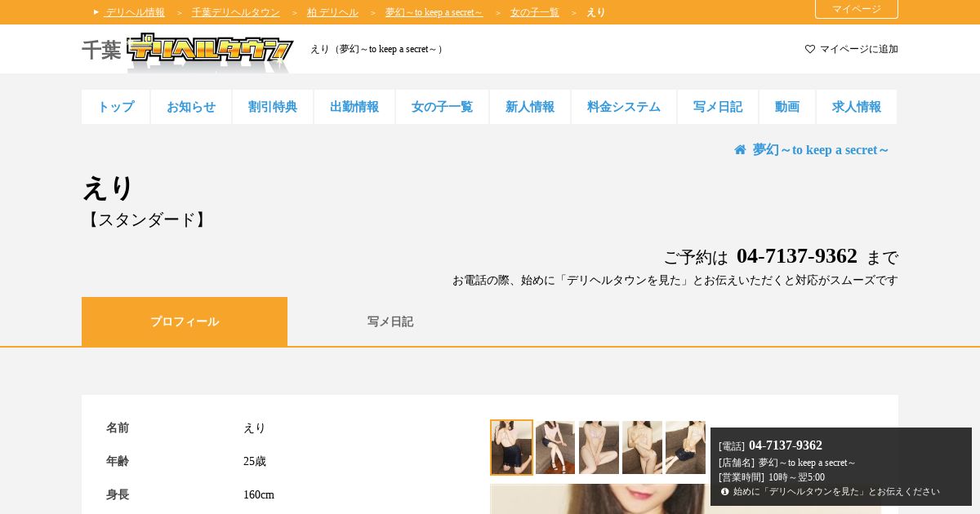
Task: Select the トップ menu item
Action: (x=116, y=107)
